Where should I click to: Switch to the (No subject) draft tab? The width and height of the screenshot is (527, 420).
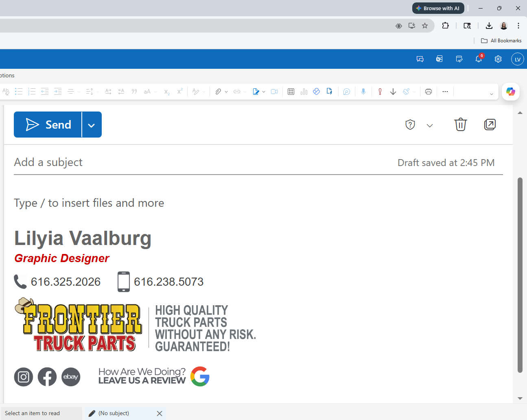[x=120, y=413]
